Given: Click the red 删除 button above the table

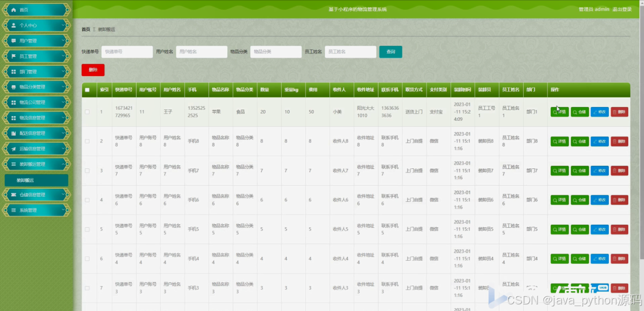Looking at the screenshot, I should point(93,70).
